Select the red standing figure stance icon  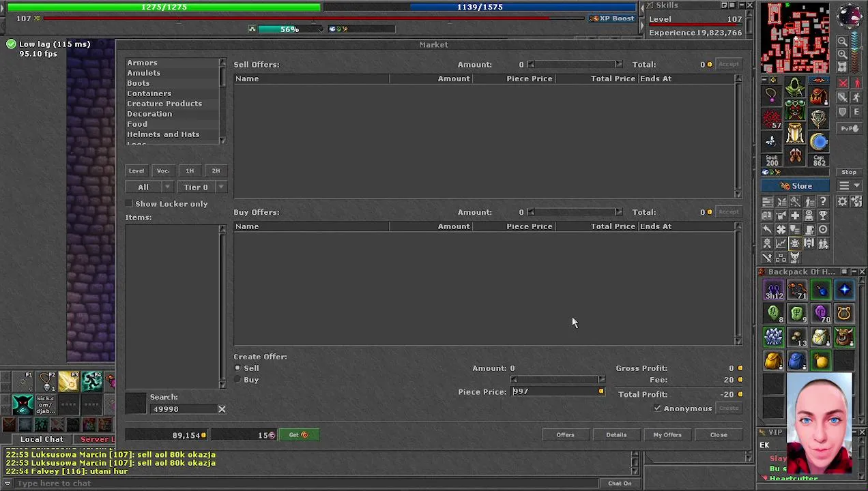pyautogui.click(x=857, y=83)
